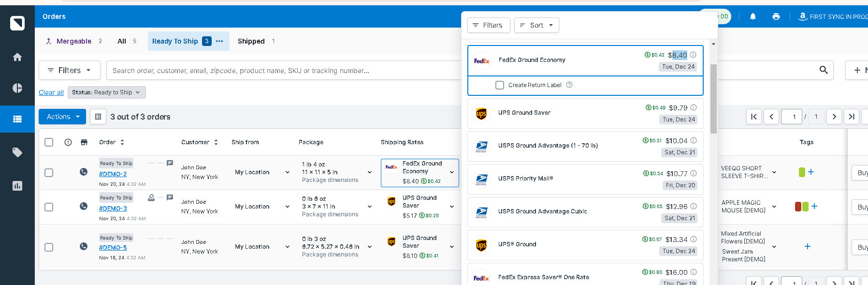The width and height of the screenshot is (868, 285).
Task: Open the notifications bell
Action: pos(753,16)
